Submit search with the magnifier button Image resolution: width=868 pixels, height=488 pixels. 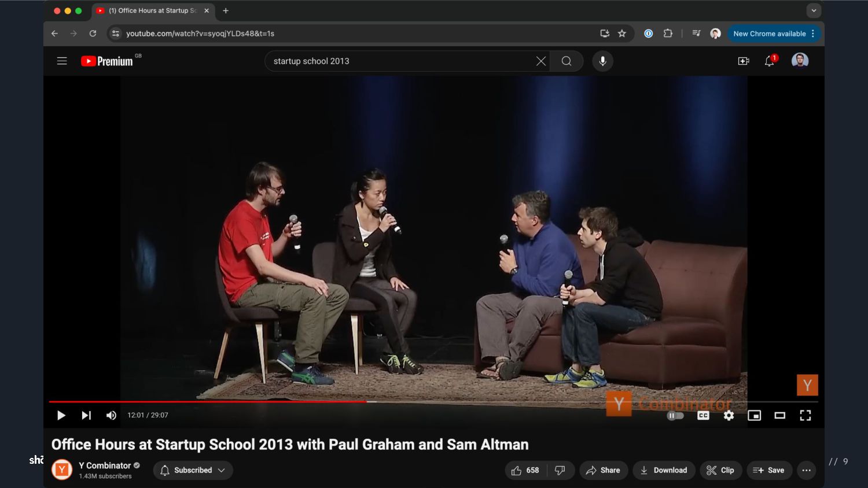(x=567, y=61)
